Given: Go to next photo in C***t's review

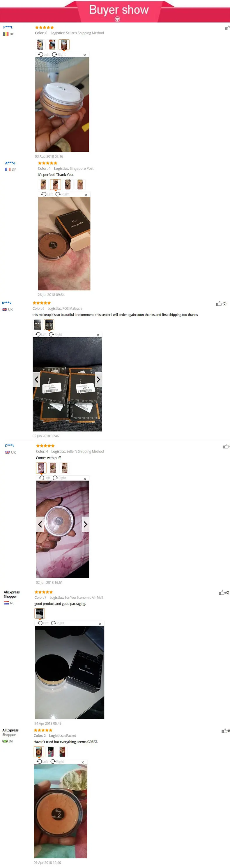Looking at the screenshot, I should [85, 524].
